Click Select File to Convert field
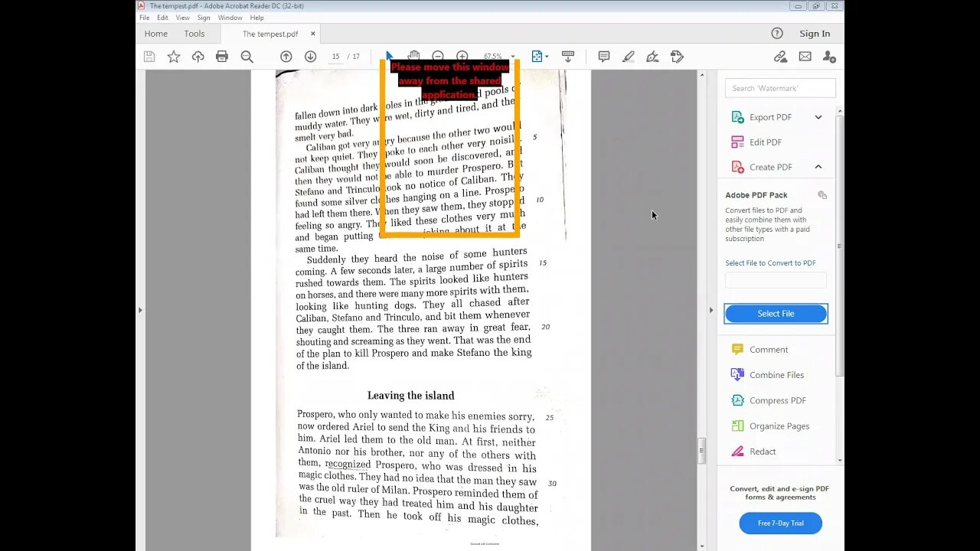The image size is (980, 551). (776, 280)
